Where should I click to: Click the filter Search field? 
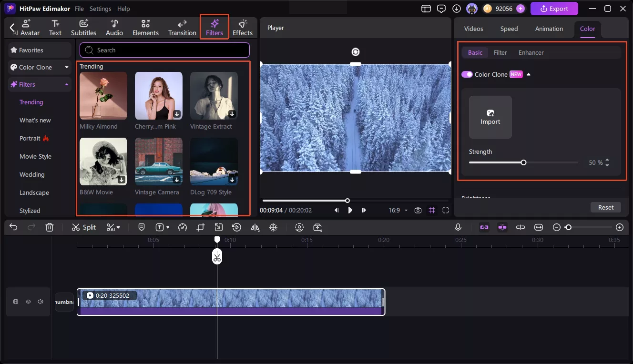point(164,50)
